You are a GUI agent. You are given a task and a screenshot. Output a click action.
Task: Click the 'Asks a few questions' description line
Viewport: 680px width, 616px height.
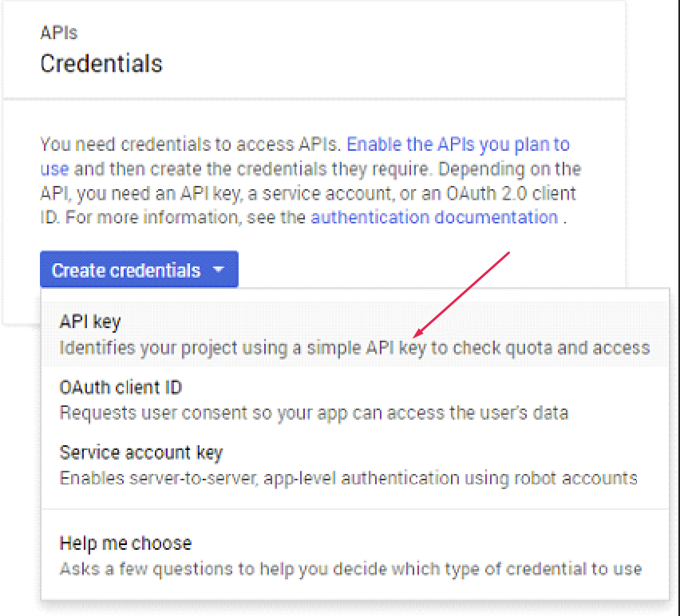(x=350, y=569)
